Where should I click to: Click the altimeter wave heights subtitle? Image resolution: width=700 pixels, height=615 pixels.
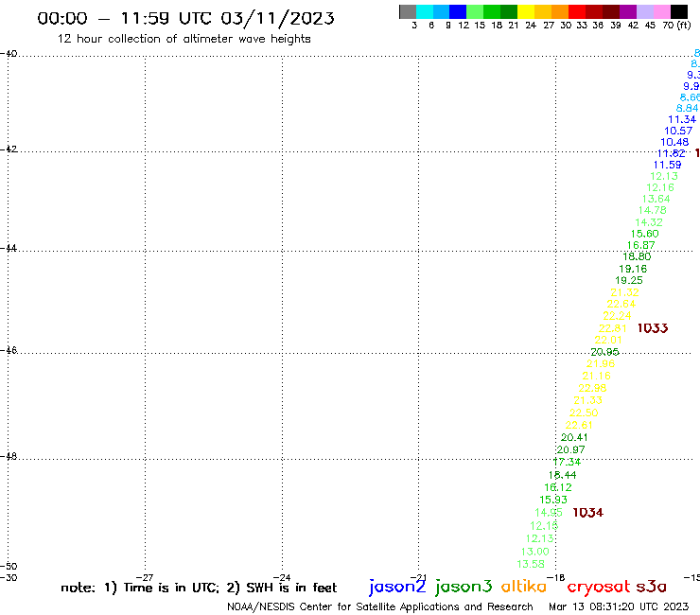pos(184,40)
